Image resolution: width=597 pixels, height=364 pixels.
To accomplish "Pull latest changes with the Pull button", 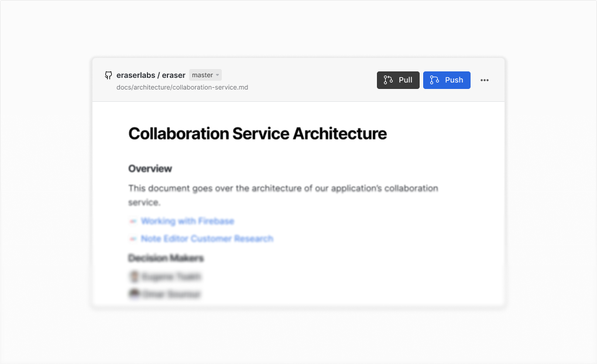I will pyautogui.click(x=398, y=80).
